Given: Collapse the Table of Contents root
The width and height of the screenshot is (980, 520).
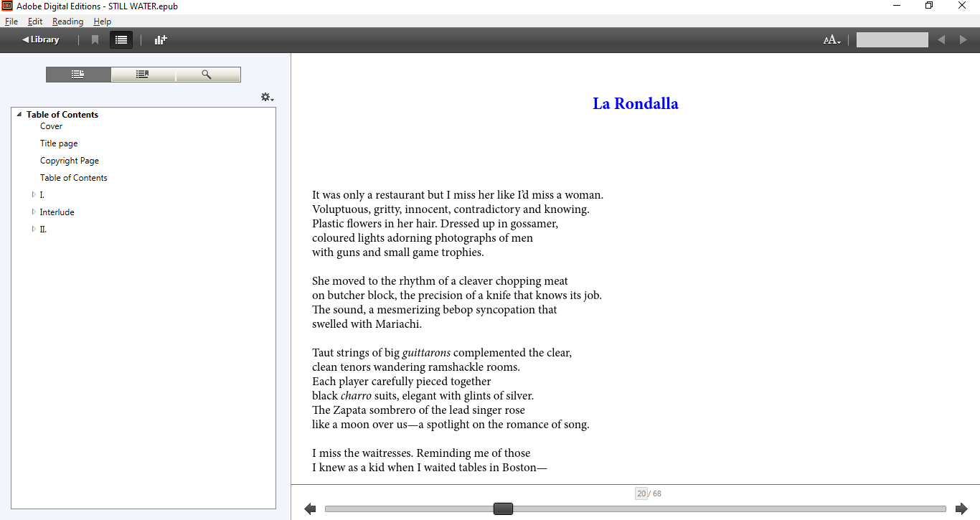Looking at the screenshot, I should point(19,115).
